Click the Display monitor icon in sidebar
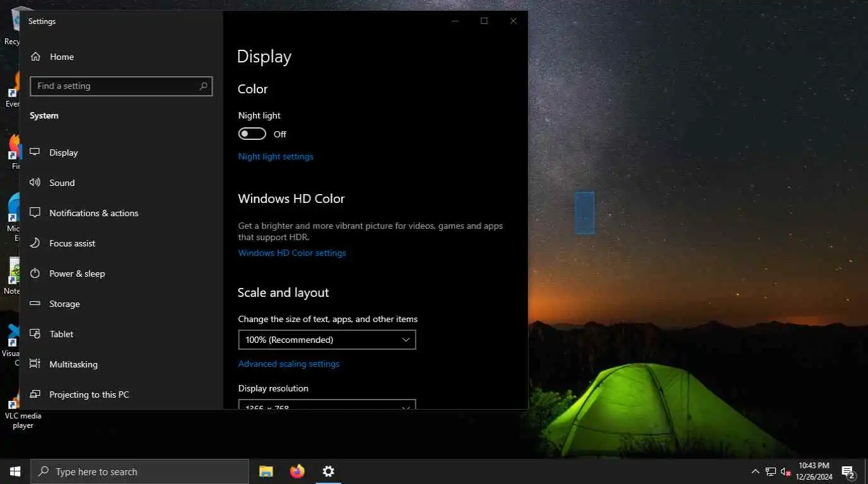The height and width of the screenshot is (484, 868). click(35, 153)
